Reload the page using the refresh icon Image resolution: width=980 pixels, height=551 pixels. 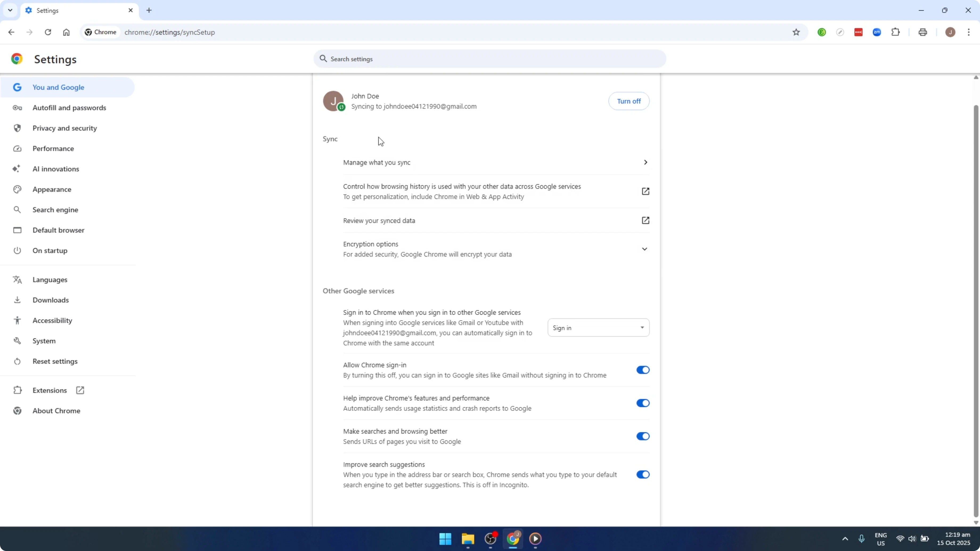[x=48, y=32]
